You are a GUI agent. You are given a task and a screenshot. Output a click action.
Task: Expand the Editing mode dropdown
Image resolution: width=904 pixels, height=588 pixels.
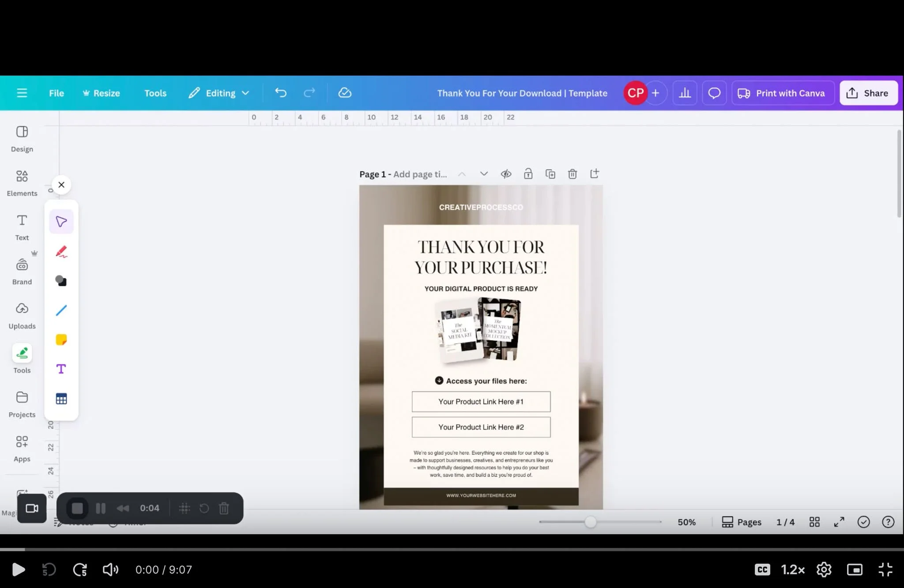(219, 93)
